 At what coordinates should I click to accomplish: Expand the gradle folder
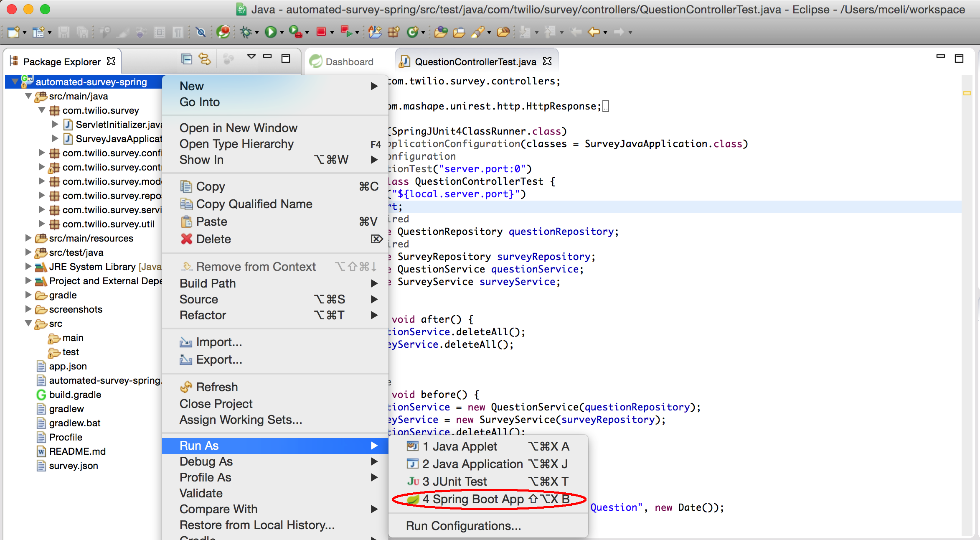[28, 295]
